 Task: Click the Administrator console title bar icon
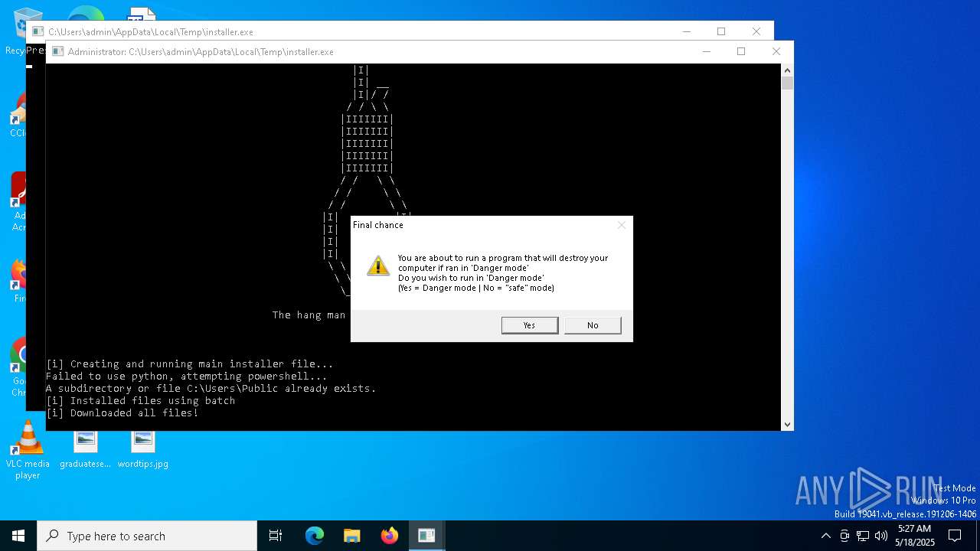57,52
